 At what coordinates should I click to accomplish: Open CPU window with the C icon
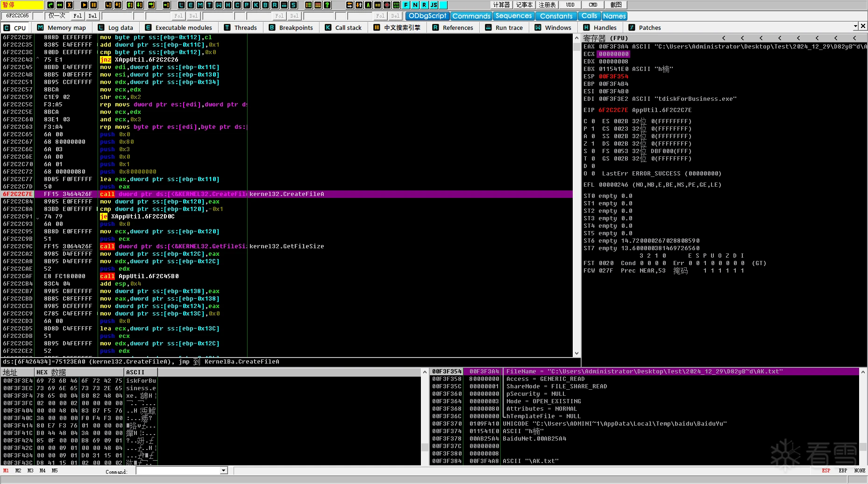point(237,5)
